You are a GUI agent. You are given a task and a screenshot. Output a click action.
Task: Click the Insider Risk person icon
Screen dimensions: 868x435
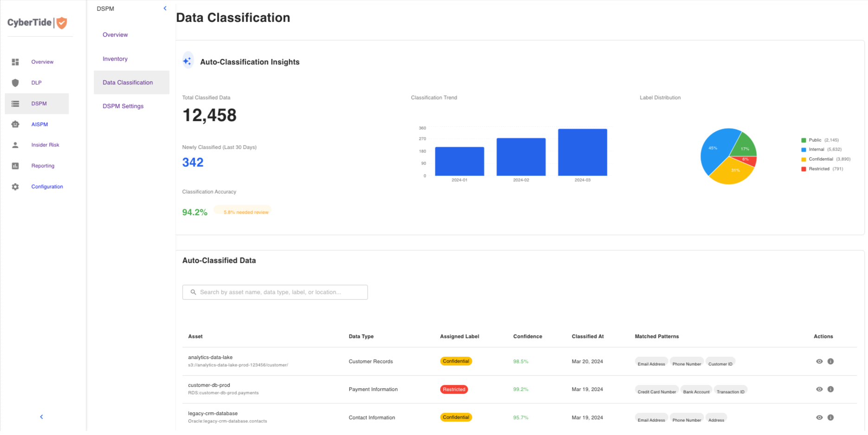click(15, 145)
